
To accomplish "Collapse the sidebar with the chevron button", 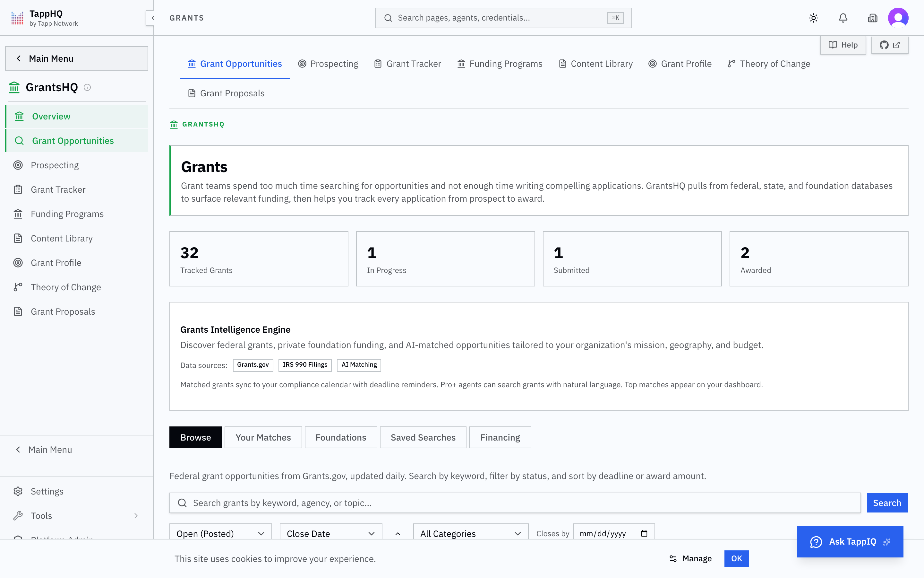I will [x=153, y=18].
